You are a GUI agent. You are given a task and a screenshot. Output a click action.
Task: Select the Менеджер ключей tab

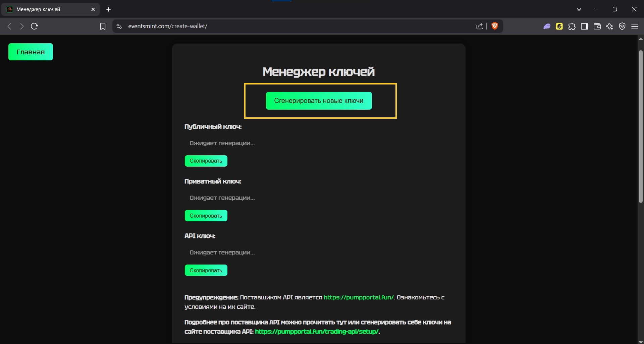click(x=47, y=9)
